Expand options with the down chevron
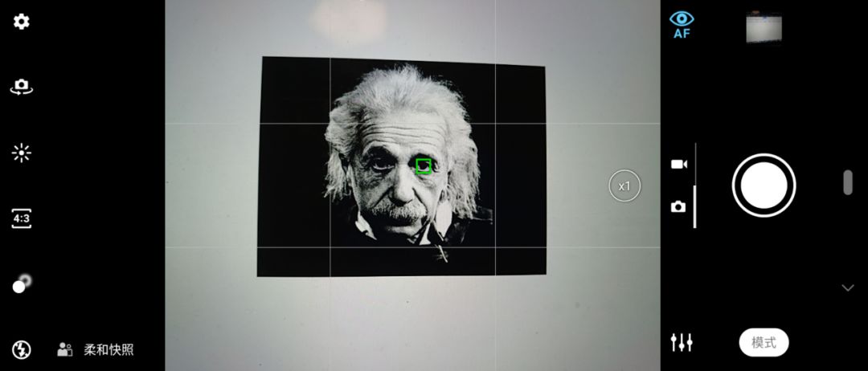The height and width of the screenshot is (371, 868). tap(848, 287)
